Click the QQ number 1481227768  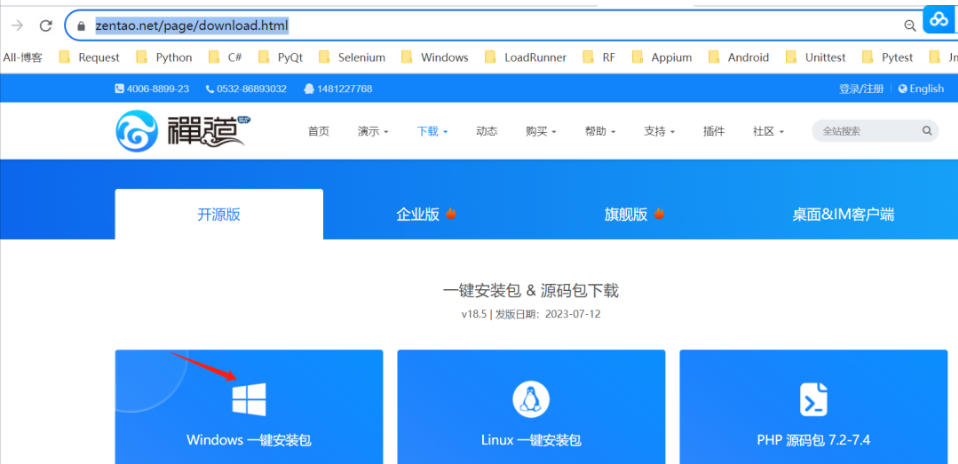tap(345, 89)
